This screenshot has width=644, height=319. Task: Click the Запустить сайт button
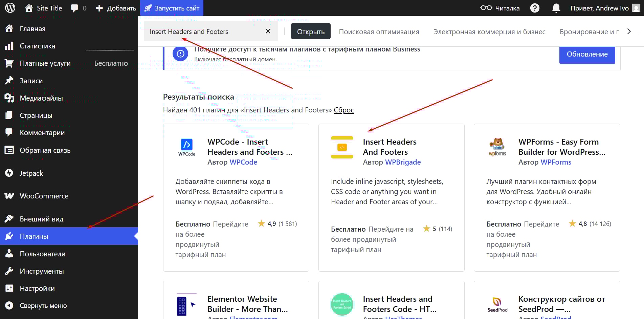pos(172,8)
